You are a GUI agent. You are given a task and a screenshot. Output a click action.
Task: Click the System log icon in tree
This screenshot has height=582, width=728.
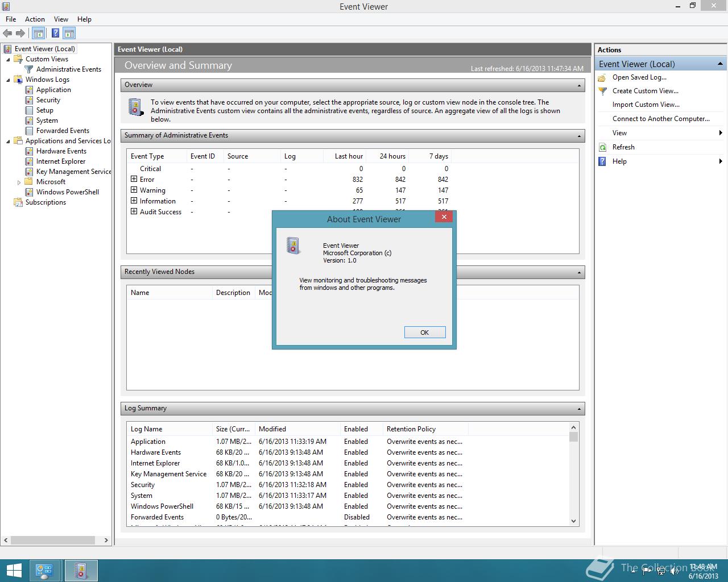[29, 120]
